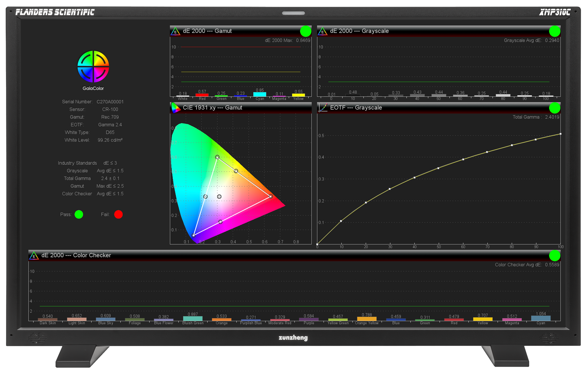
Task: Click the Orange Yellow Color Checker bar
Action: point(367,319)
